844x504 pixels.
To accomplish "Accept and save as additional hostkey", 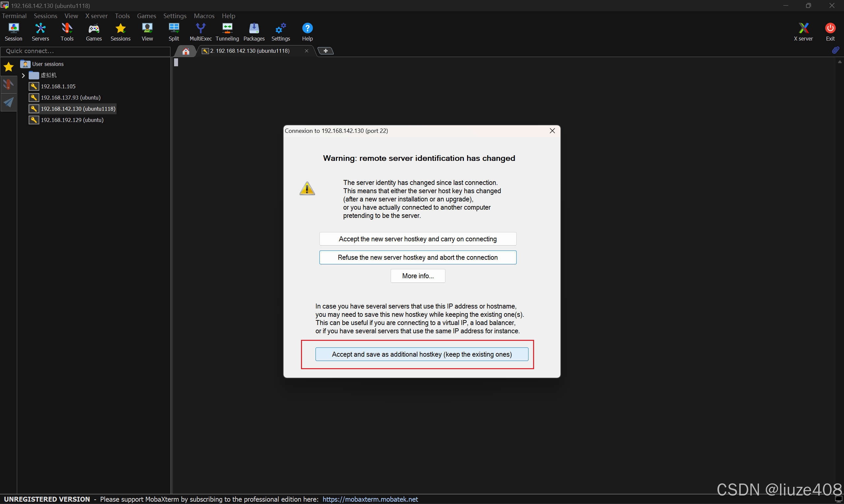I will 421,354.
